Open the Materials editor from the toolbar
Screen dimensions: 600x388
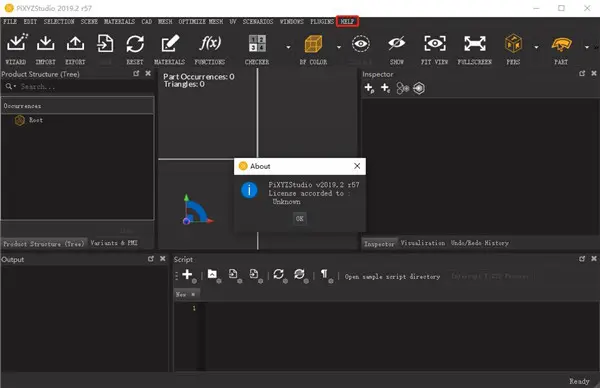tap(170, 43)
